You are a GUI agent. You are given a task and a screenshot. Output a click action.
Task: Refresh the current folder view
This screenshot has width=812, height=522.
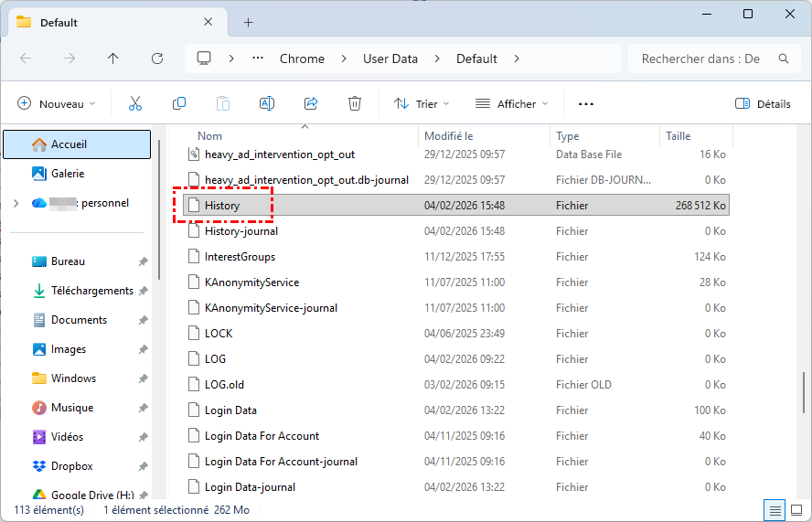pos(157,59)
